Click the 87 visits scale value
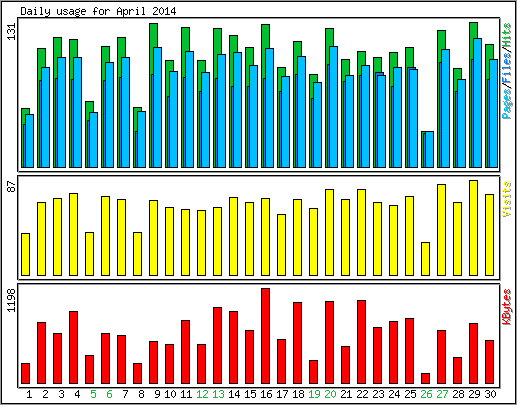 click(11, 186)
